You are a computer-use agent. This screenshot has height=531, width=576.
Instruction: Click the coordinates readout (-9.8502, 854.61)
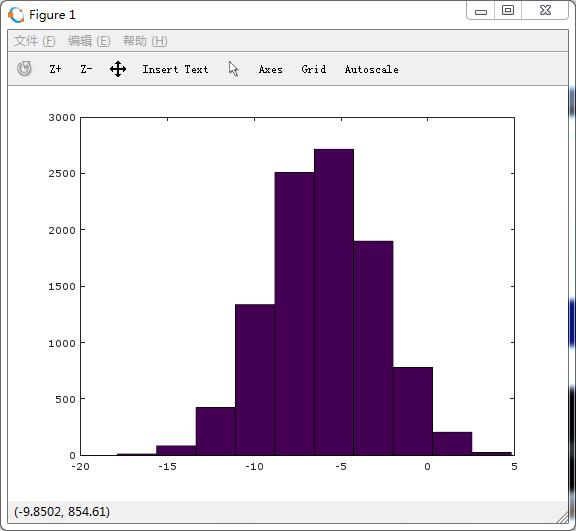(62, 512)
